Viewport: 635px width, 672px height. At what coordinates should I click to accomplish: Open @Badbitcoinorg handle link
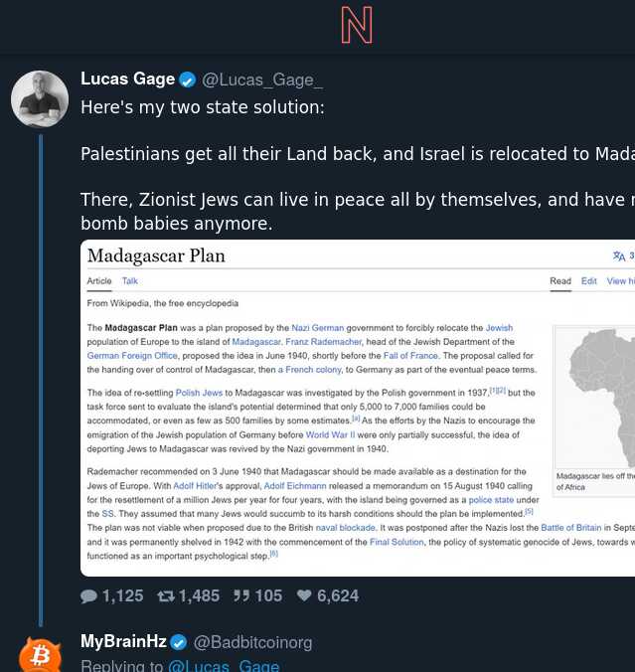[252, 642]
